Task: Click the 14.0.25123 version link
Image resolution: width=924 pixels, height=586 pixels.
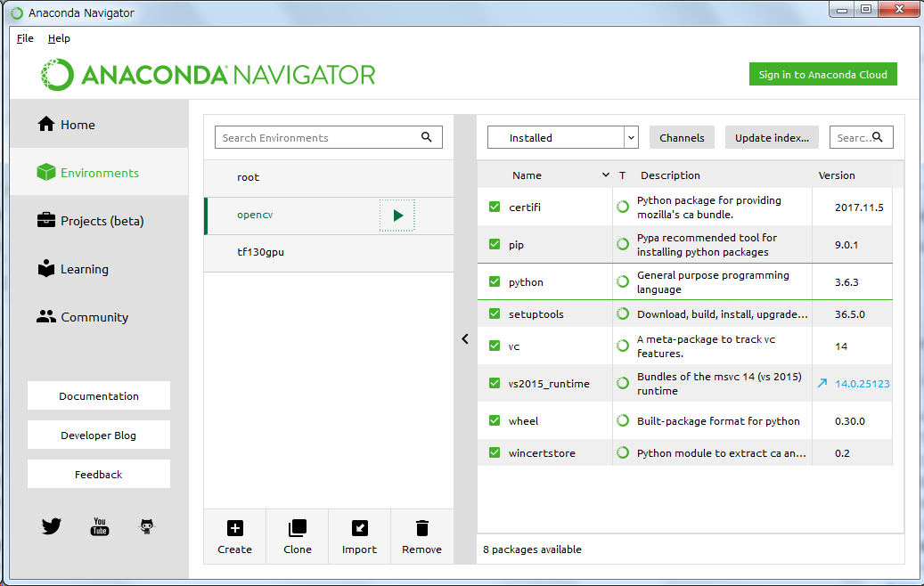Action: point(863,384)
